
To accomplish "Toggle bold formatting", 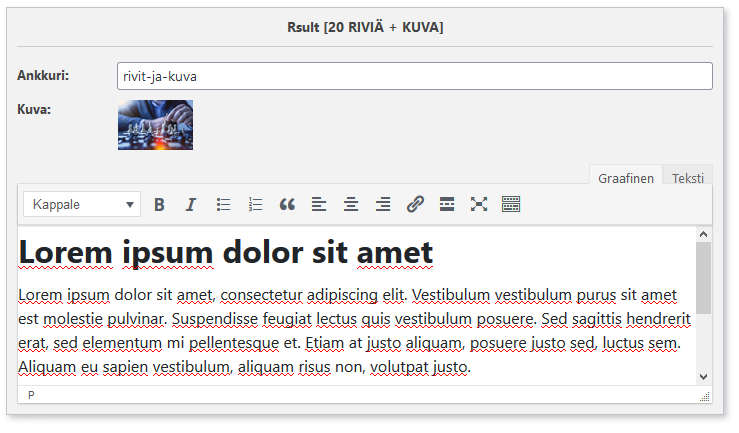I will coord(159,204).
